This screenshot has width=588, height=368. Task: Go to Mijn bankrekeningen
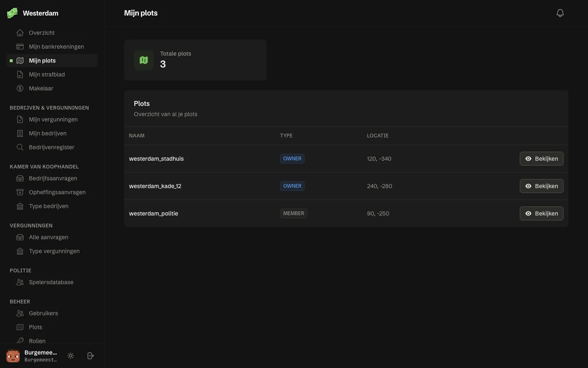coord(52,47)
